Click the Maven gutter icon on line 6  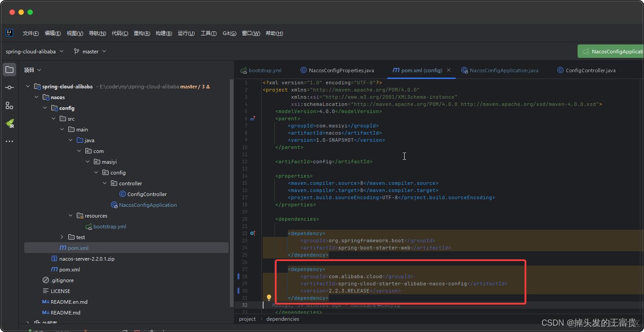[253, 118]
